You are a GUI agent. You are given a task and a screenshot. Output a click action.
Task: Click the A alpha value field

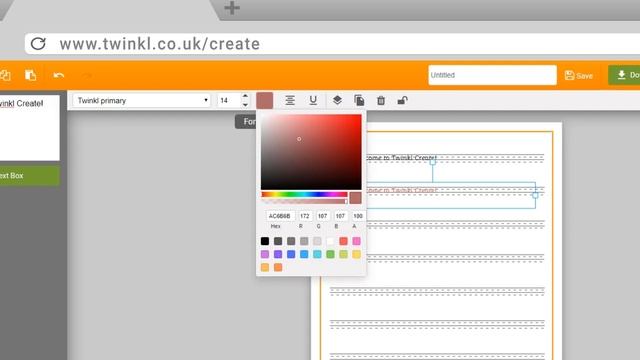[x=358, y=216]
